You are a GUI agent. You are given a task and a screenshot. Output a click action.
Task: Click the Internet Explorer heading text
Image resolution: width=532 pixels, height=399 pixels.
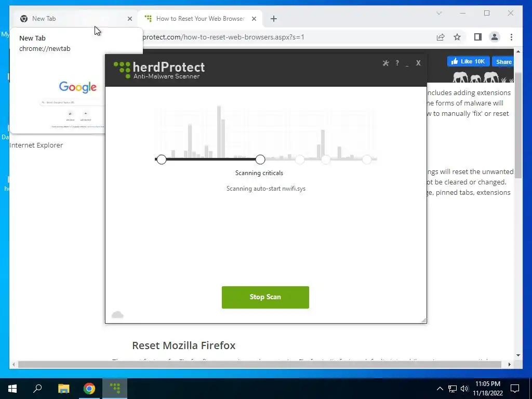tap(36, 145)
